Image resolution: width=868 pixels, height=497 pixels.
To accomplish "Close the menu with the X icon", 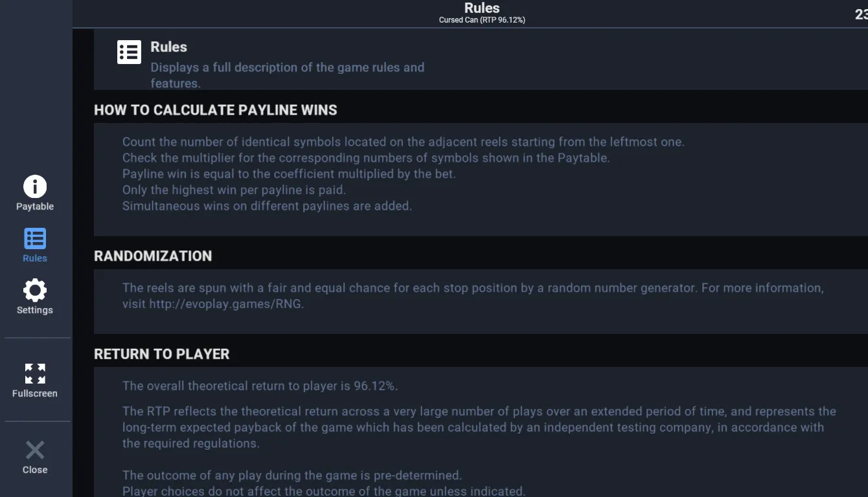I will [35, 450].
